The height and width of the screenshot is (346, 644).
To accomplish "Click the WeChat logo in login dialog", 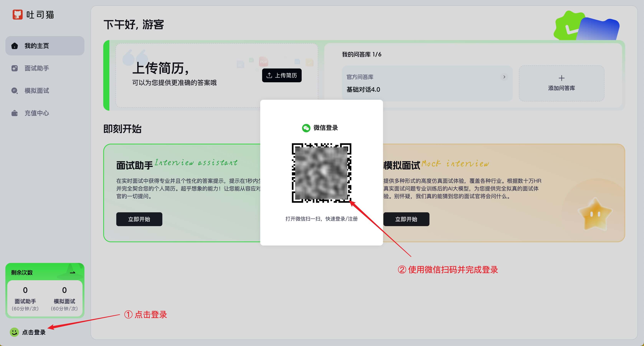I will (x=306, y=128).
